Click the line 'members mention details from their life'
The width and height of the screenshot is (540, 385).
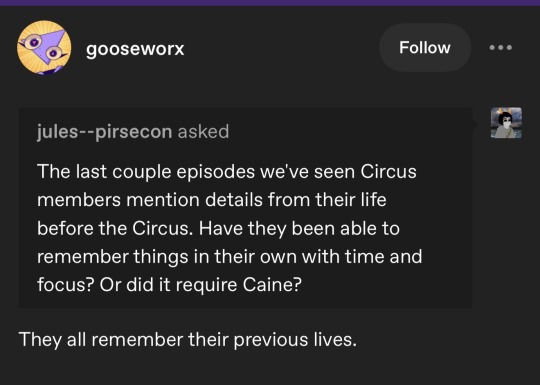[x=211, y=200]
